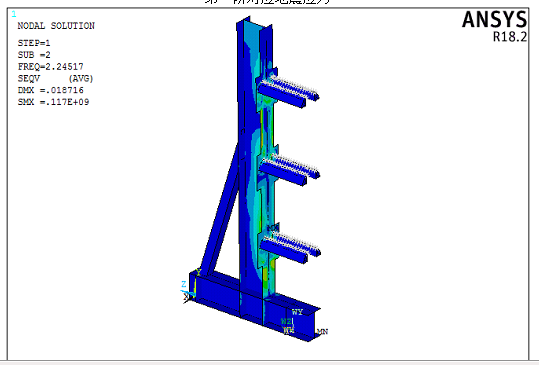Click the SEQV (AVG) label
Viewport: 539px width, 365px height.
click(55, 79)
